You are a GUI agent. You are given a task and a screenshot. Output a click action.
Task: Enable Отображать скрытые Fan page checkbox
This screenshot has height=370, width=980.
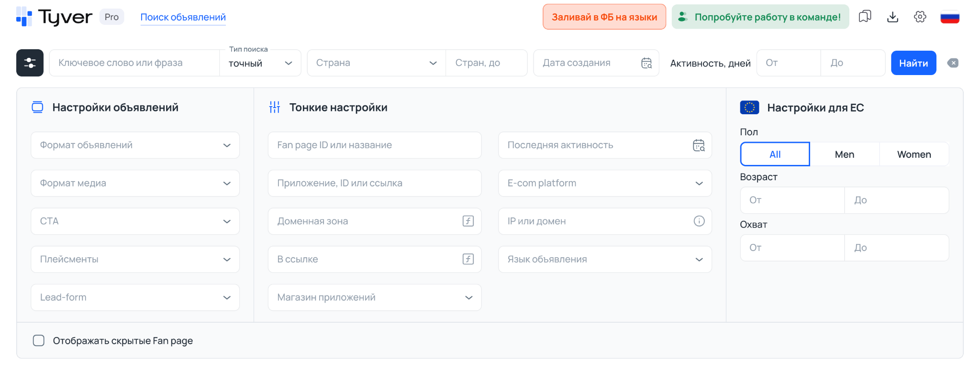tap(39, 340)
